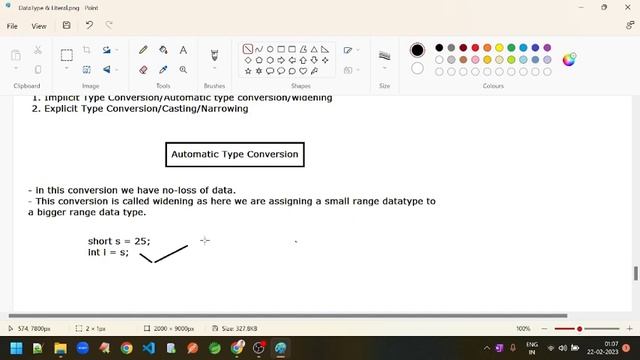Viewport: 640px width, 360px height.
Task: Click the vertical scrollbar thumb
Action: click(636, 273)
